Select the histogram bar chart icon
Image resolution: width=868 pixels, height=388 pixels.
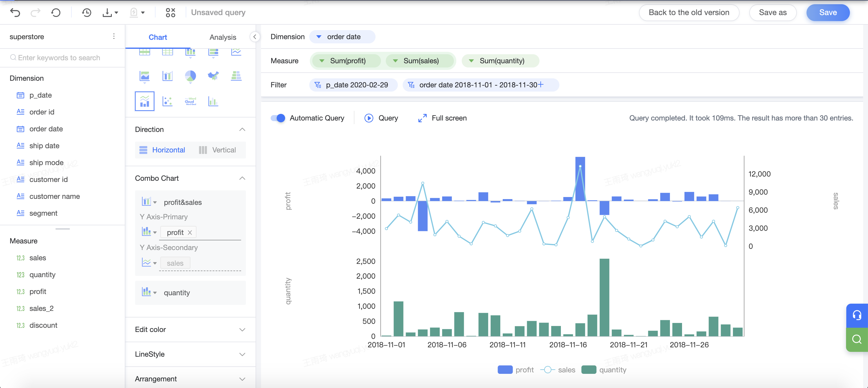click(x=213, y=101)
